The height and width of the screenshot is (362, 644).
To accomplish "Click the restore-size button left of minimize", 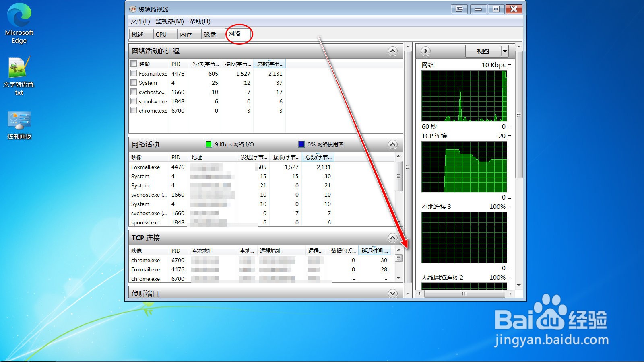I will coord(459,9).
